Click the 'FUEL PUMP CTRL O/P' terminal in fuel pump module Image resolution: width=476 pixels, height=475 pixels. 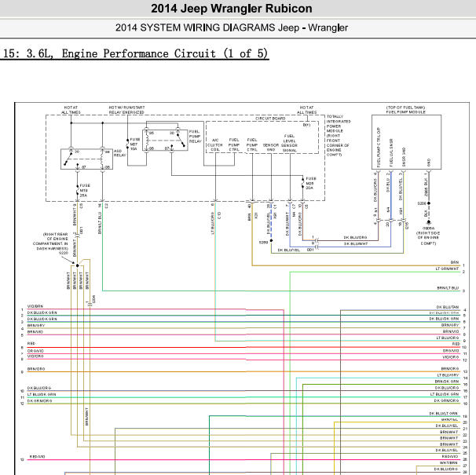coord(379,147)
